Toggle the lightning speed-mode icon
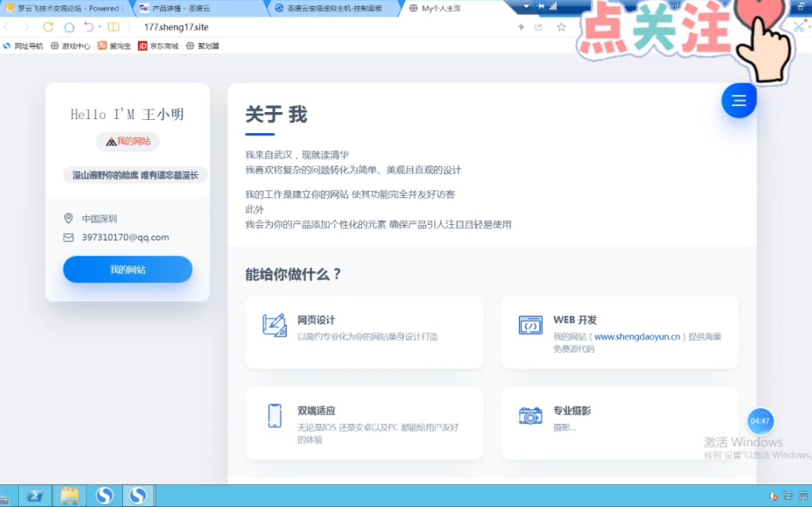 (x=521, y=26)
